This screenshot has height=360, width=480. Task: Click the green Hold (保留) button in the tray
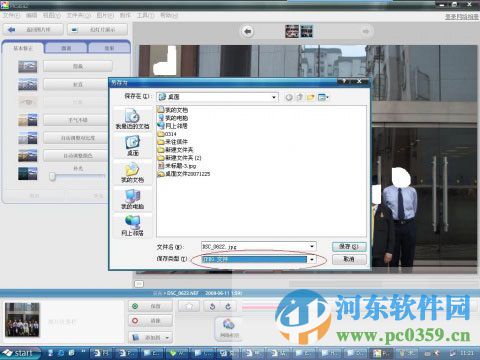coord(150,306)
